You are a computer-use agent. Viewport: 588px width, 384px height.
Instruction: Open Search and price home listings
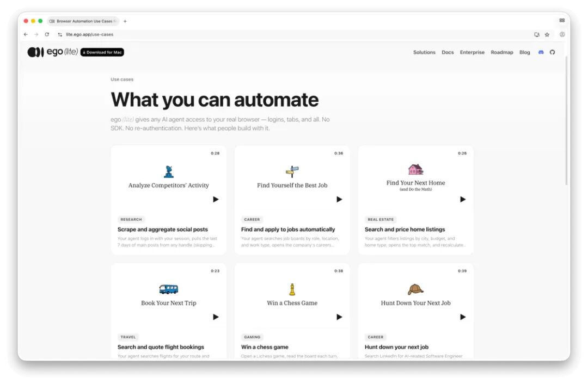pos(405,230)
